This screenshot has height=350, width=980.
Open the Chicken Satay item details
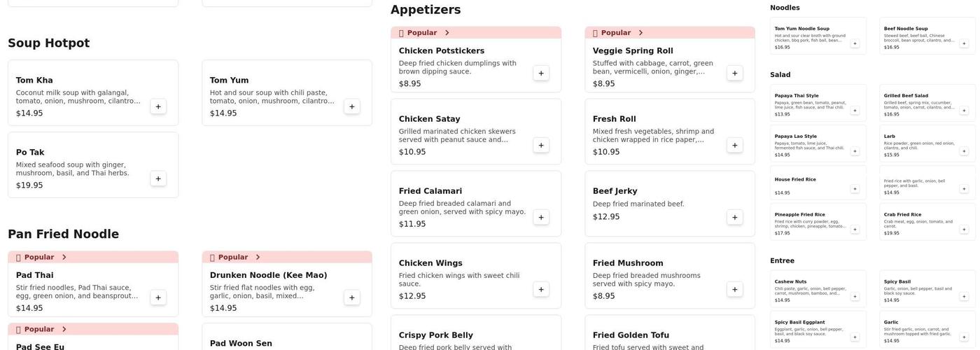[462, 131]
